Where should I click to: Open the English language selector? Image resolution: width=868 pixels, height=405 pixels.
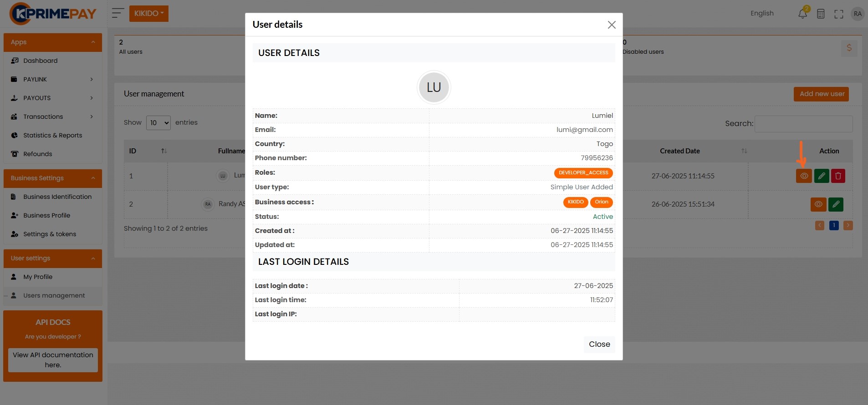pos(762,13)
